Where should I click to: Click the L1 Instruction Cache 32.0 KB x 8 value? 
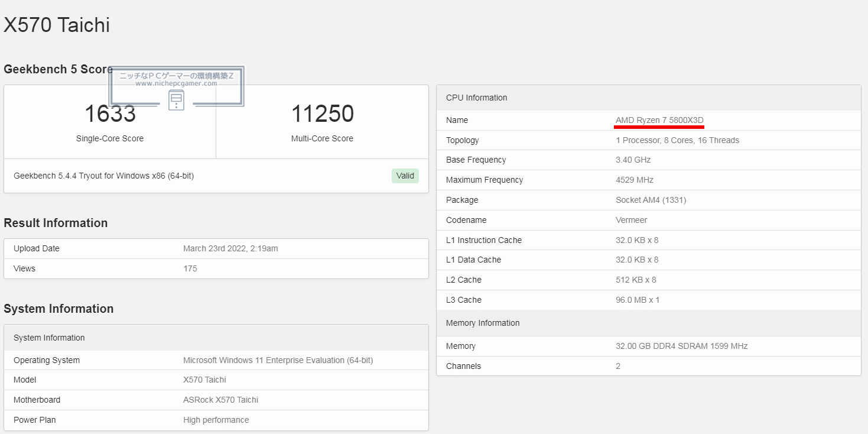point(637,240)
